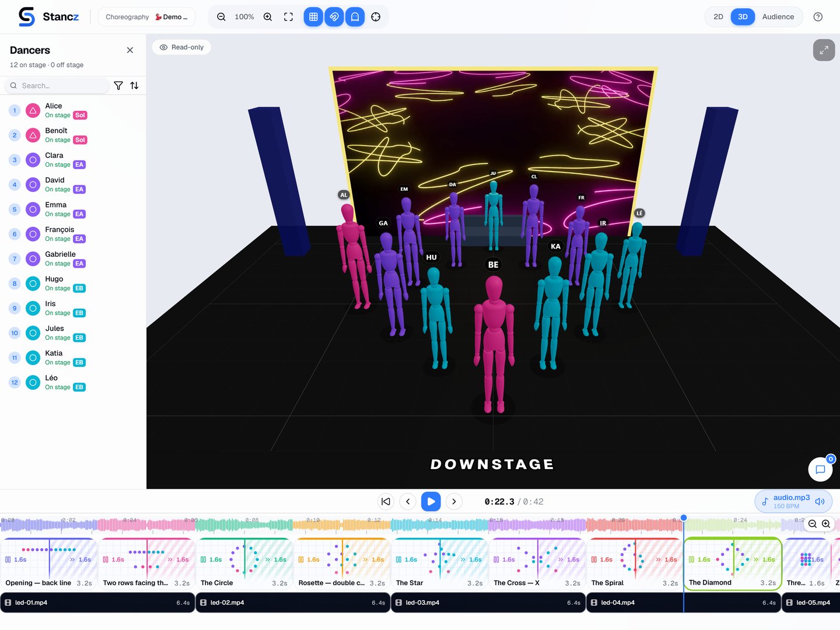The width and height of the screenshot is (840, 630).
Task: Click the Read-only badge
Action: pos(181,47)
